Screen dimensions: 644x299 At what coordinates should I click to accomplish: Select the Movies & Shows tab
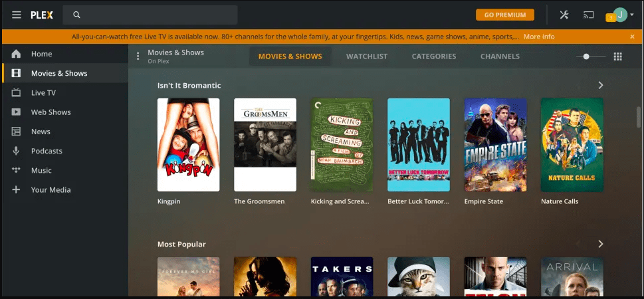tap(290, 56)
